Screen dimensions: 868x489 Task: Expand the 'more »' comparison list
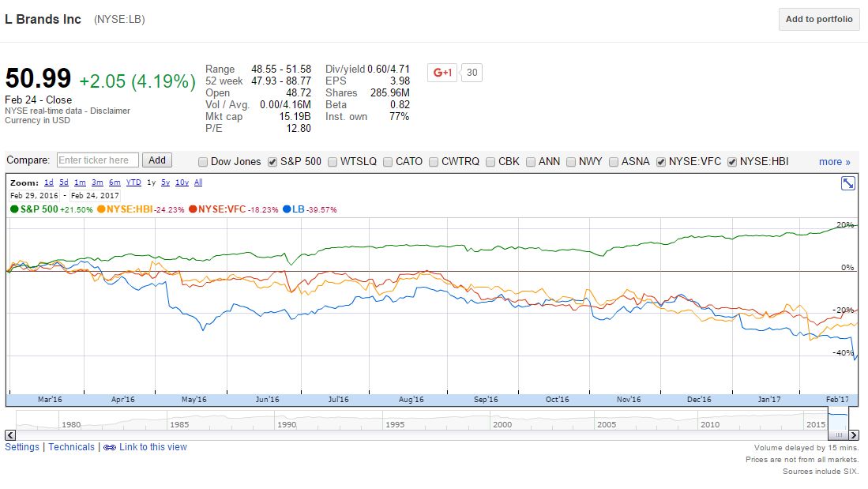click(x=834, y=162)
